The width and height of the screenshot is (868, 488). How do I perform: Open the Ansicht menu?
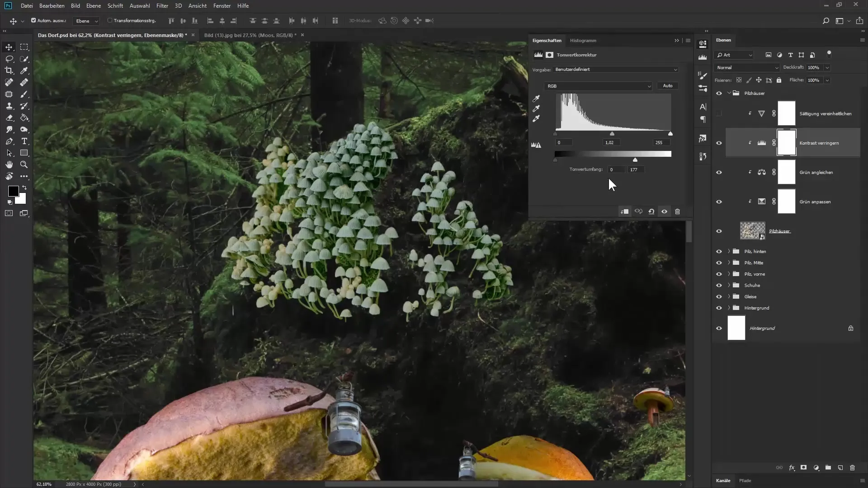pyautogui.click(x=197, y=6)
